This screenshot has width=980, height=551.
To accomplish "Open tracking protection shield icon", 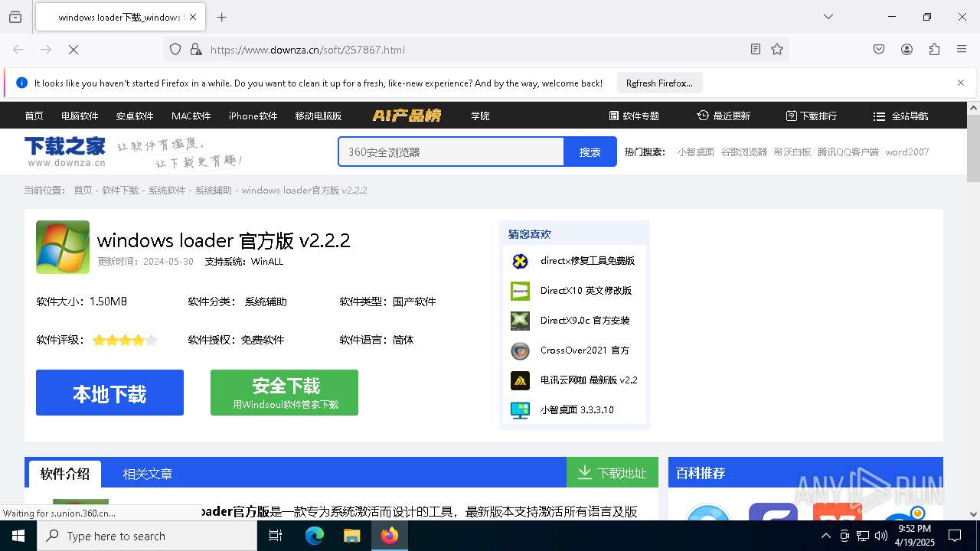I will point(175,49).
